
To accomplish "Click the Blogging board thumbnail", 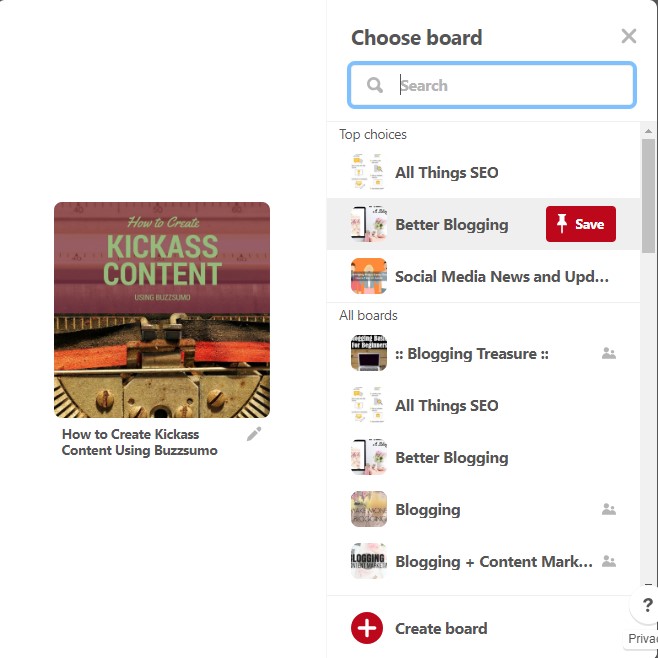I will pos(368,509).
